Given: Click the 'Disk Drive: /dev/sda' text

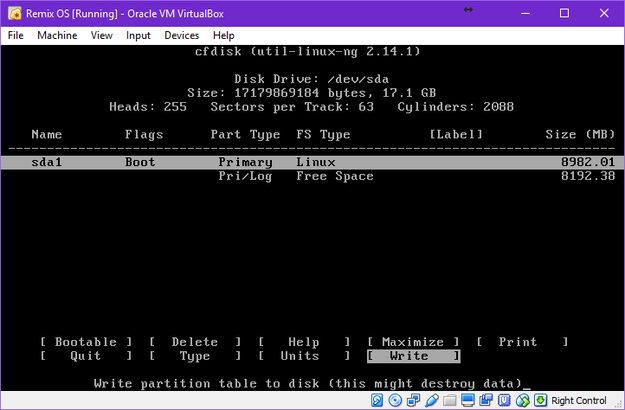Looking at the screenshot, I should 311,79.
